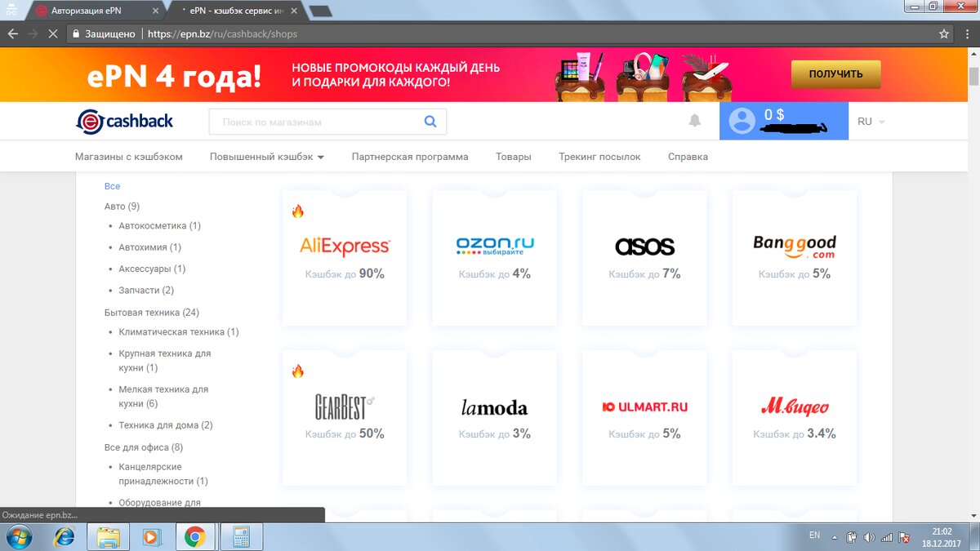This screenshot has height=551, width=980.
Task: Click the notification bell icon
Action: point(695,120)
